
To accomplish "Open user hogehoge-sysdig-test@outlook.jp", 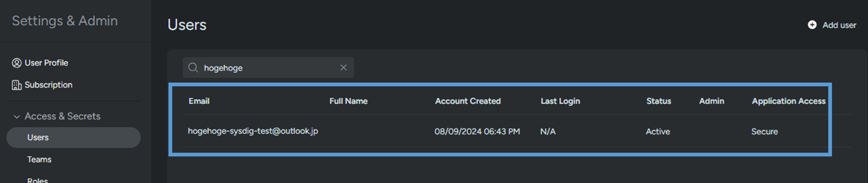I will (x=253, y=131).
